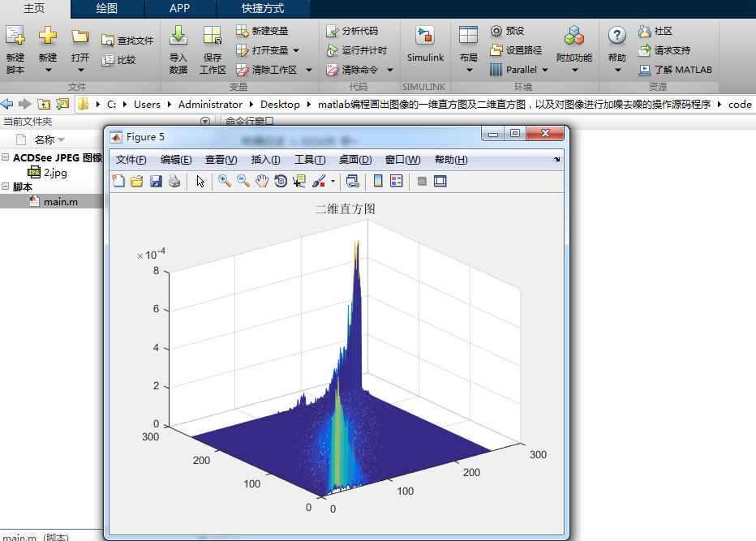756x541 pixels.
Task: Click the New Script (新建脚本) icon
Action: tap(15, 36)
